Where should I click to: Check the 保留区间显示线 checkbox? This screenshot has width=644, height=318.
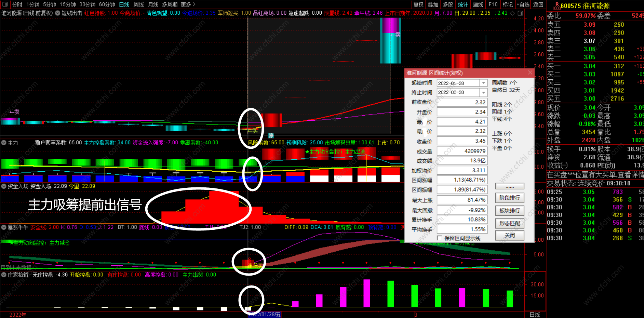pos(439,238)
